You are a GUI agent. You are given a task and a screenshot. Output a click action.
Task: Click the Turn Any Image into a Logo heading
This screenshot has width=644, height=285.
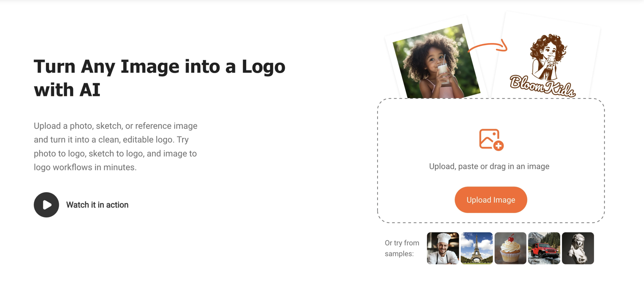pyautogui.click(x=159, y=78)
